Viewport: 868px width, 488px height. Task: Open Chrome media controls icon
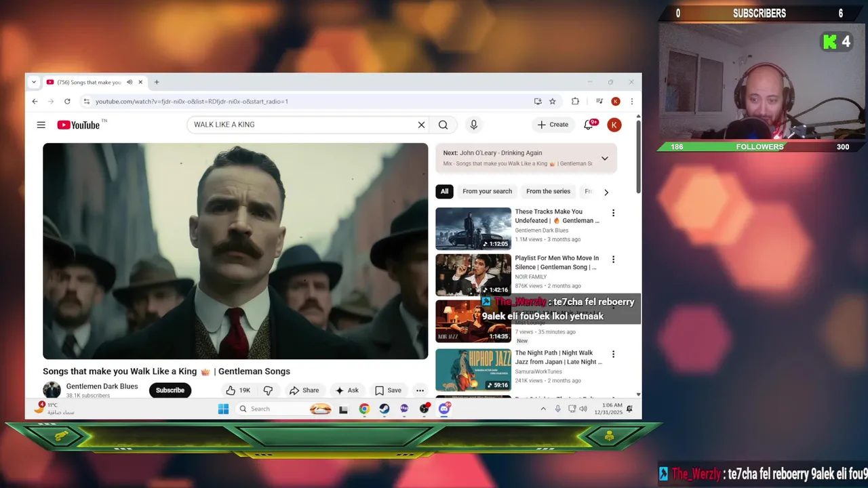599,102
